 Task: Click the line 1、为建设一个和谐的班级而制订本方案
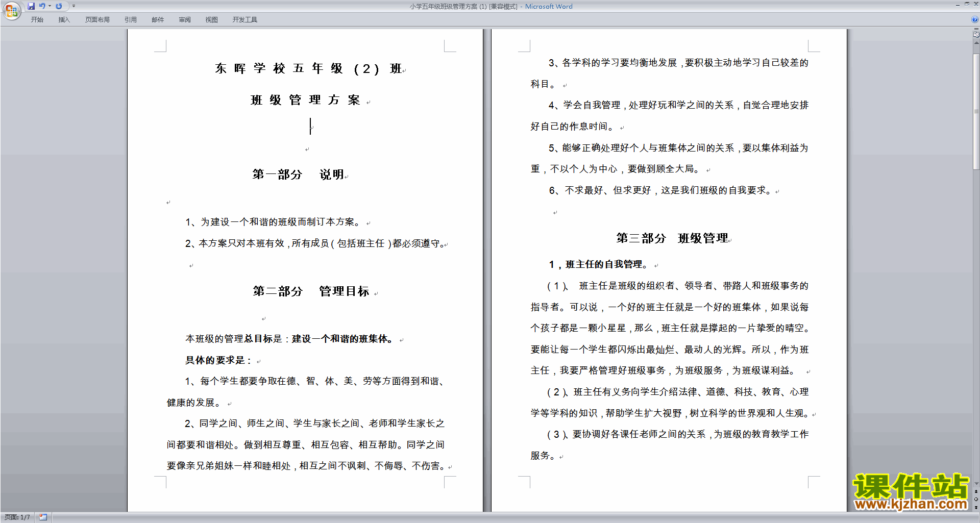coord(274,222)
